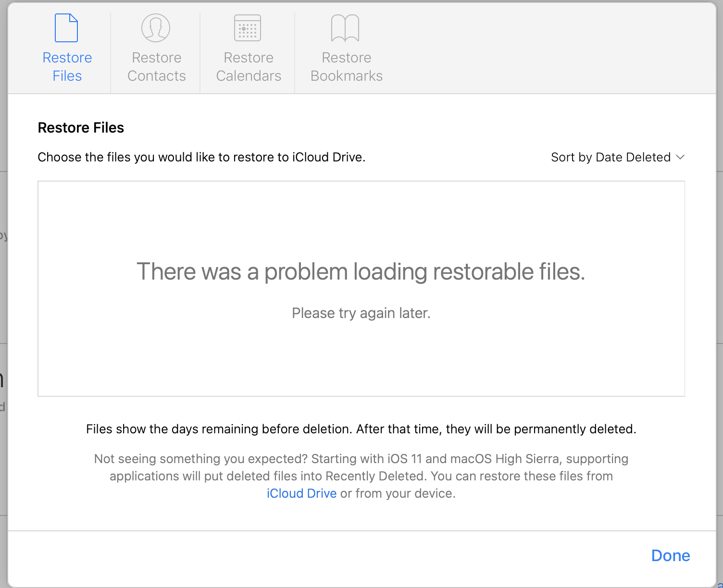The width and height of the screenshot is (723, 588).
Task: Click the Restore Bookmarks open-book icon
Action: (x=345, y=28)
